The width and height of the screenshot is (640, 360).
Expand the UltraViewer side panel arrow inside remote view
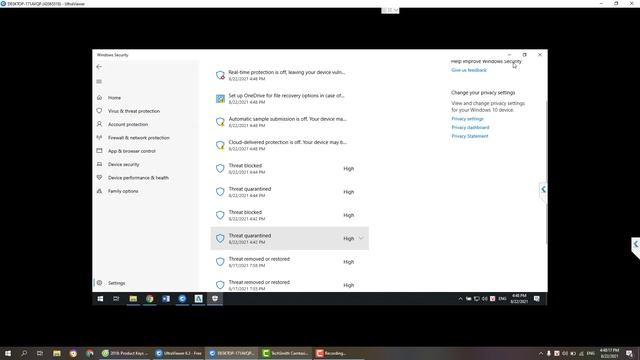point(543,189)
